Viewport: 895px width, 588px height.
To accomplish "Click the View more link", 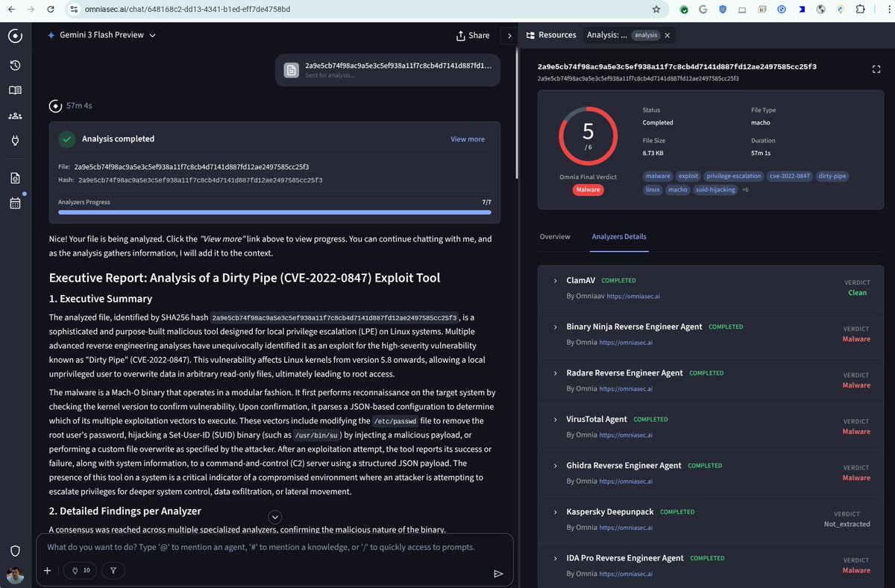I will (x=468, y=139).
